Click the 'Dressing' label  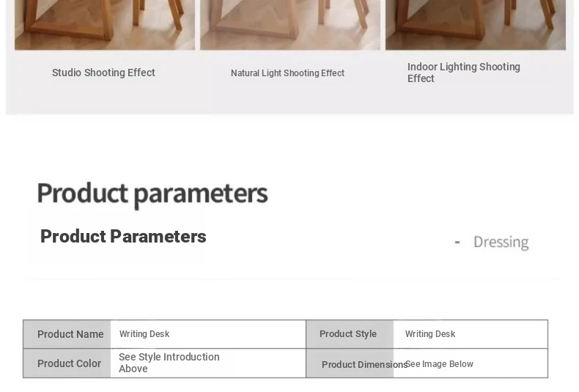[x=501, y=242]
